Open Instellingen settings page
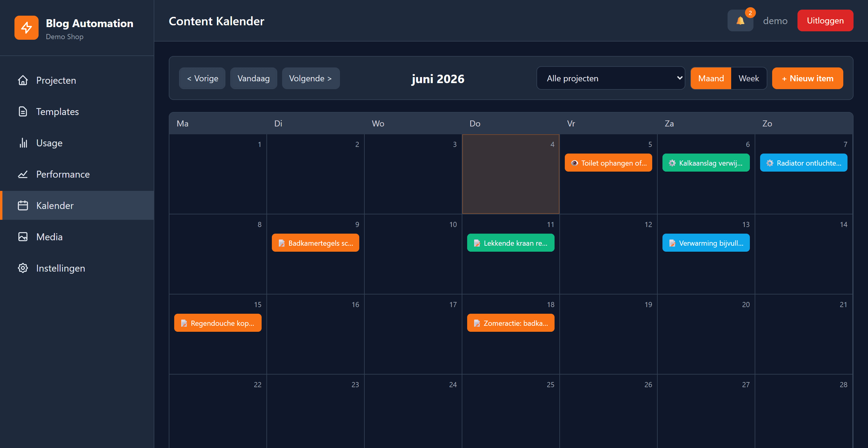 (77, 268)
